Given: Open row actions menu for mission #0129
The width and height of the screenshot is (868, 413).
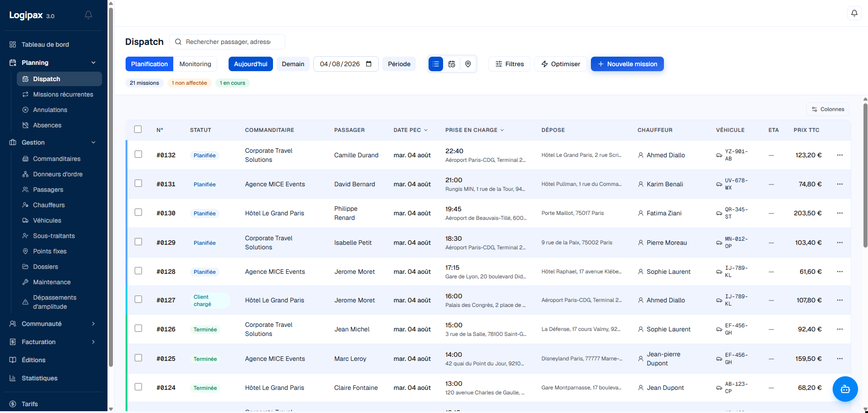Looking at the screenshot, I should click(839, 243).
